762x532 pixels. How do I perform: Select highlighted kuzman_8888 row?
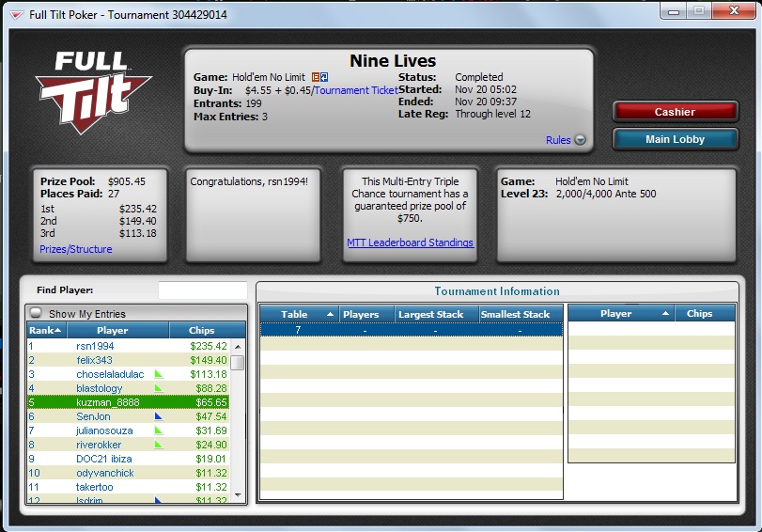point(129,402)
